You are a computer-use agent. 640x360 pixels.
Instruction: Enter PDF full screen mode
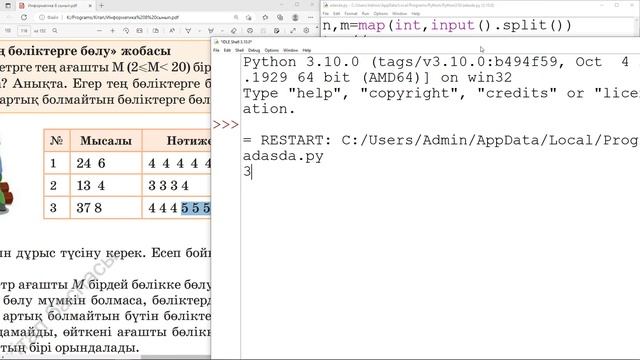[x=293, y=31]
